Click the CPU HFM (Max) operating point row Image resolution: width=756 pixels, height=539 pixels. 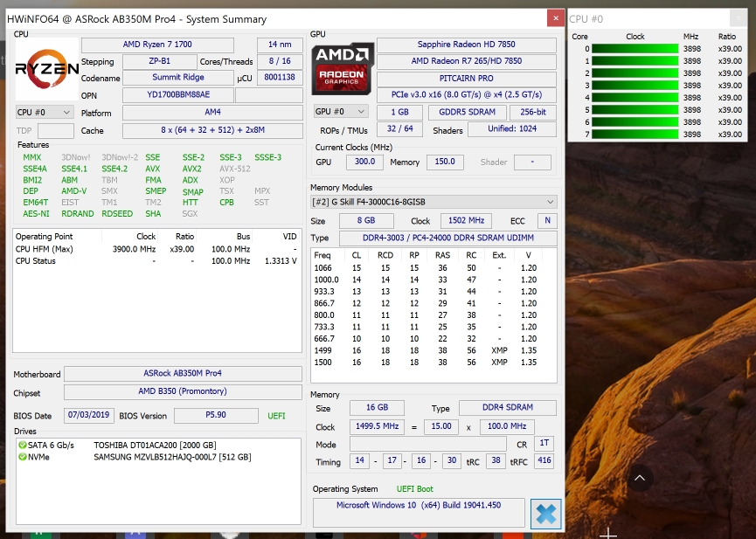click(156, 249)
